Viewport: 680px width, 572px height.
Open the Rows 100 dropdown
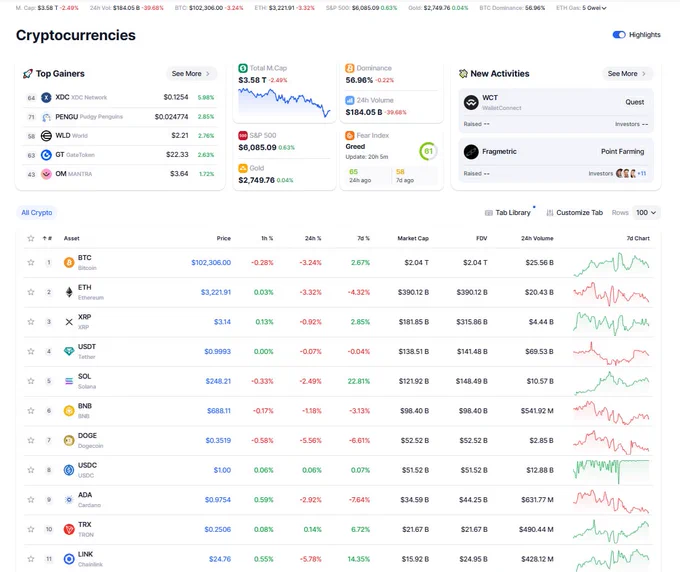point(646,212)
